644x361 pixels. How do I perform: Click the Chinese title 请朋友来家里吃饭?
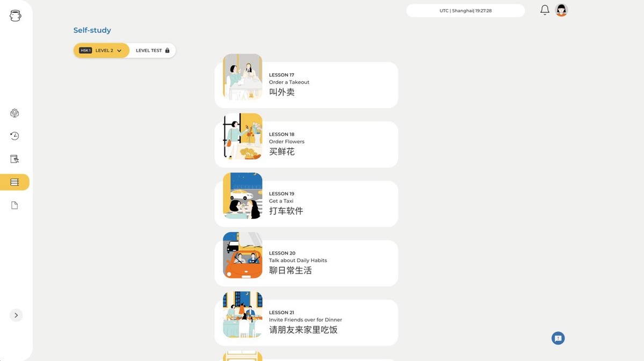pos(303,330)
